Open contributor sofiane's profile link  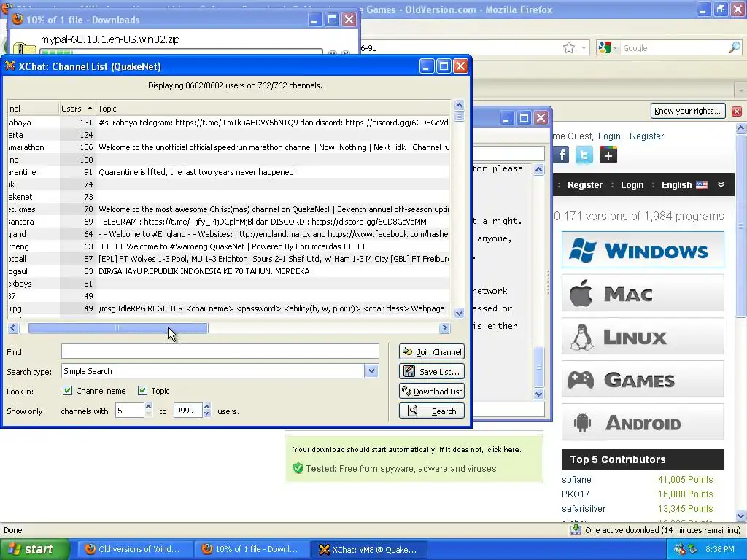[x=576, y=480]
